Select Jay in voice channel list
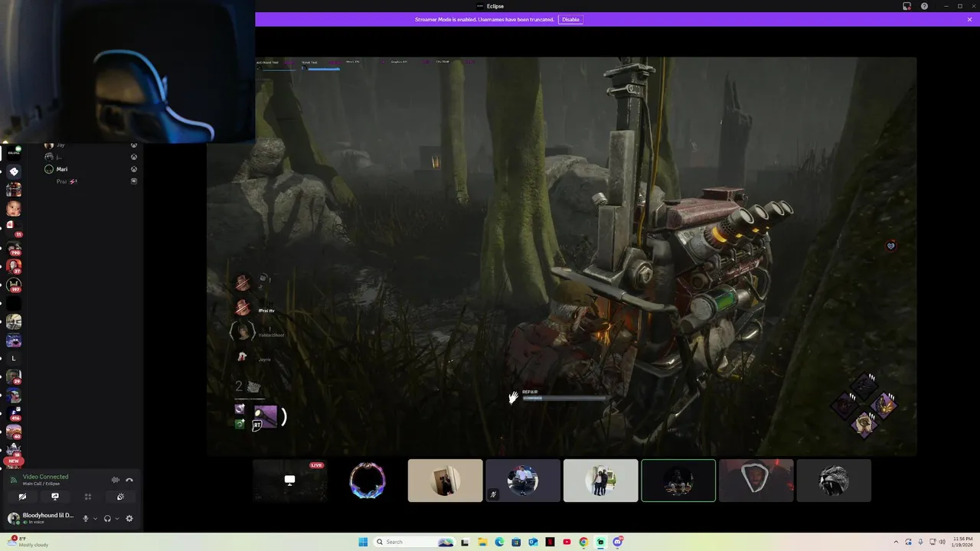This screenshot has height=551, width=980. pos(60,145)
